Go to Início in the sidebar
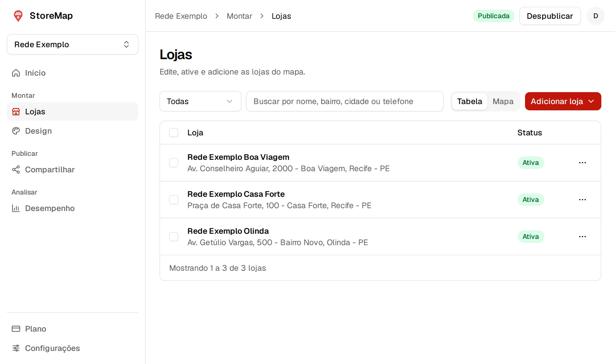615x364 pixels. [x=73, y=73]
